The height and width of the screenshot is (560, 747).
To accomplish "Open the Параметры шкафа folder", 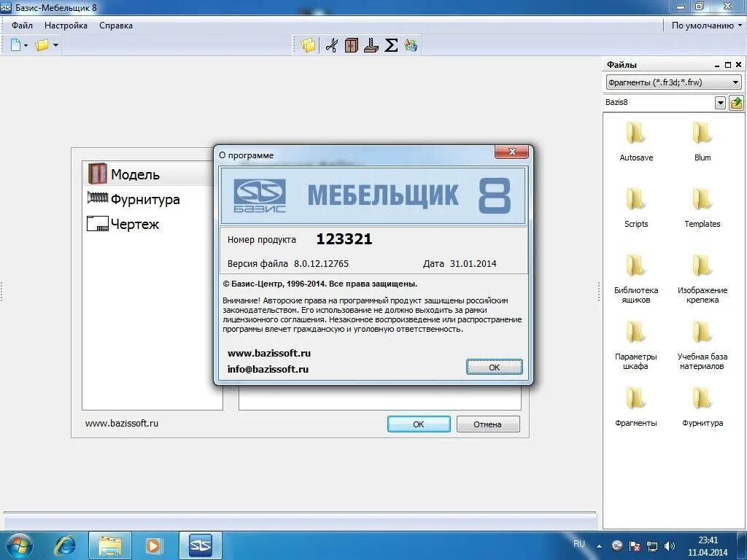I will (636, 345).
